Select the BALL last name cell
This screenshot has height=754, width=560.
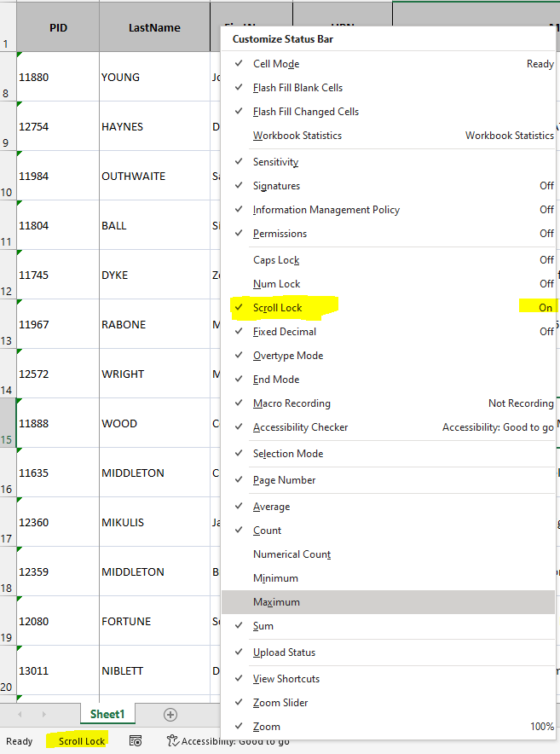click(155, 225)
